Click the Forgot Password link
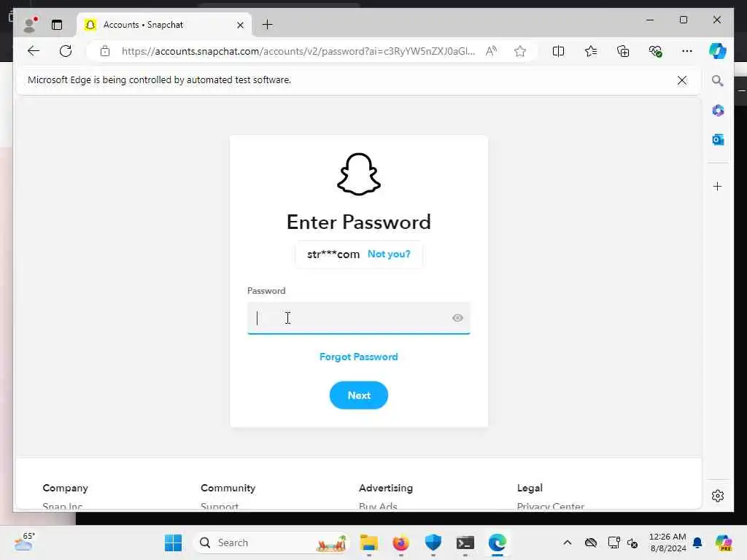Screen dimensions: 747x560 coord(359,357)
